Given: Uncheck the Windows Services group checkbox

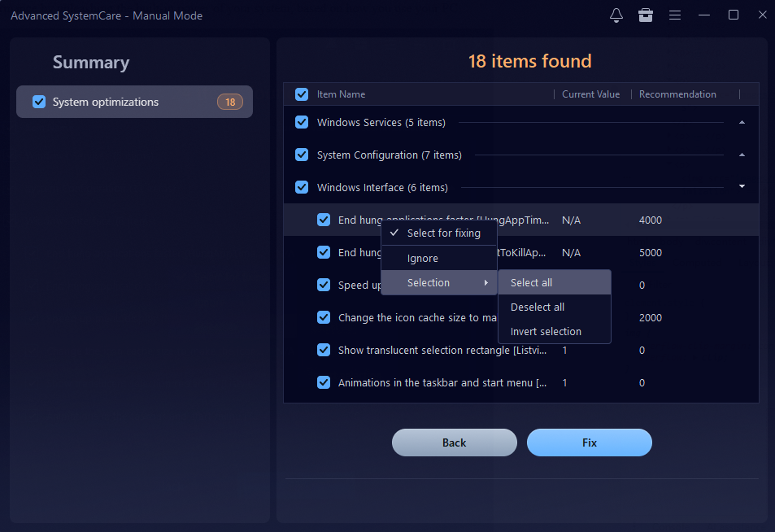Looking at the screenshot, I should (x=302, y=122).
